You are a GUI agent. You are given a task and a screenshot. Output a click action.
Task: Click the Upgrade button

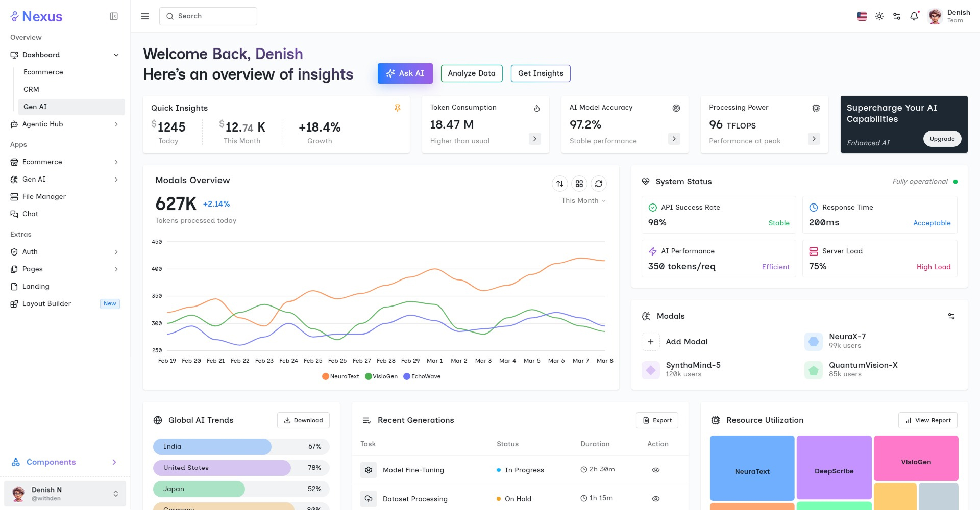pyautogui.click(x=942, y=139)
